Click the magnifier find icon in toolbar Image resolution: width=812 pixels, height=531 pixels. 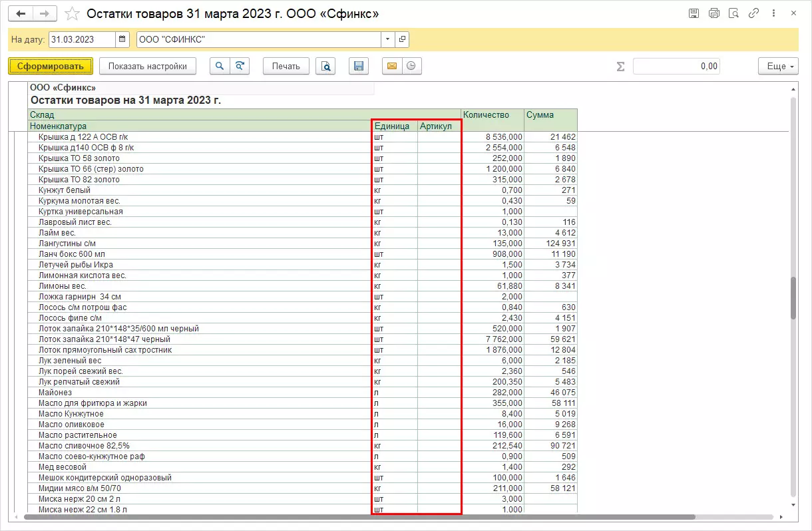[219, 66]
